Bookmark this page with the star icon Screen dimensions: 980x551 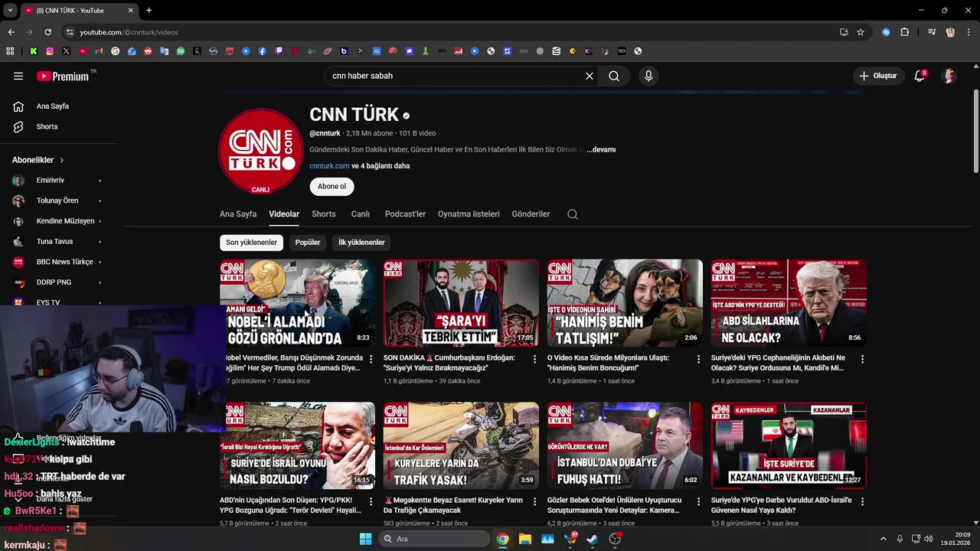tap(861, 32)
